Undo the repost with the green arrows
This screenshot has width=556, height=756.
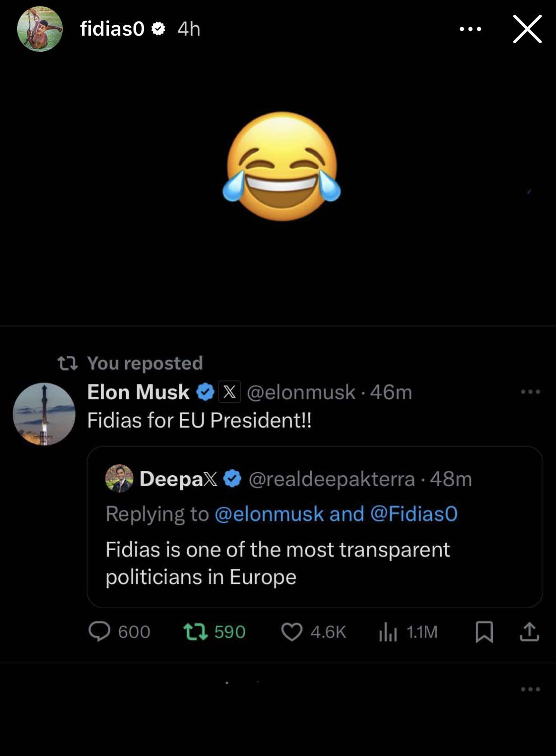coord(196,632)
